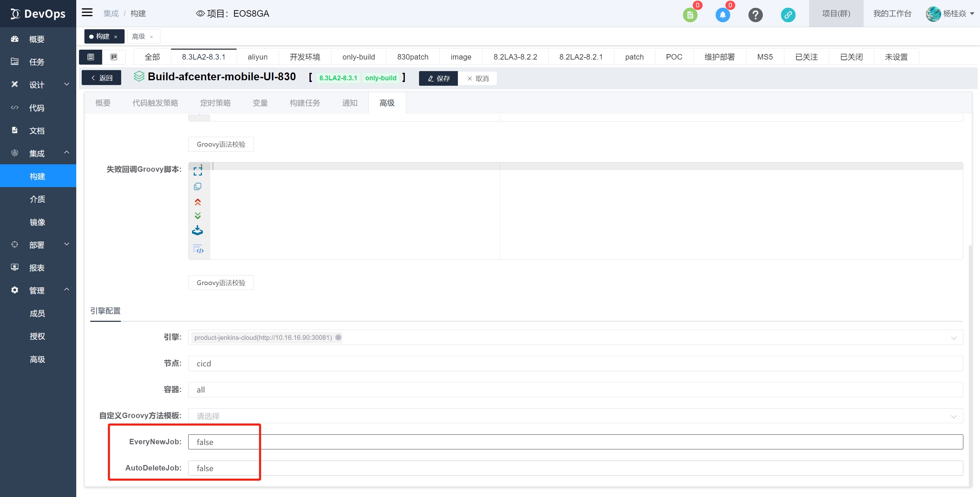The width and height of the screenshot is (980, 497).
Task: Click the green double-down arrow icon
Action: coord(197,216)
